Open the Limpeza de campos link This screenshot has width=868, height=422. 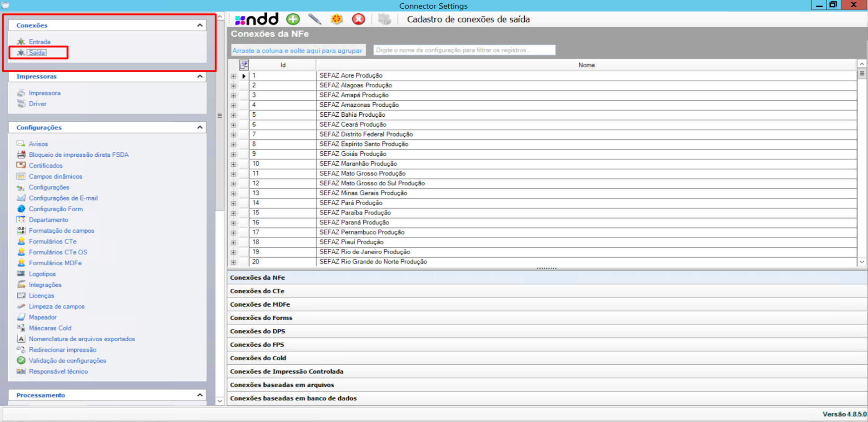coord(56,307)
